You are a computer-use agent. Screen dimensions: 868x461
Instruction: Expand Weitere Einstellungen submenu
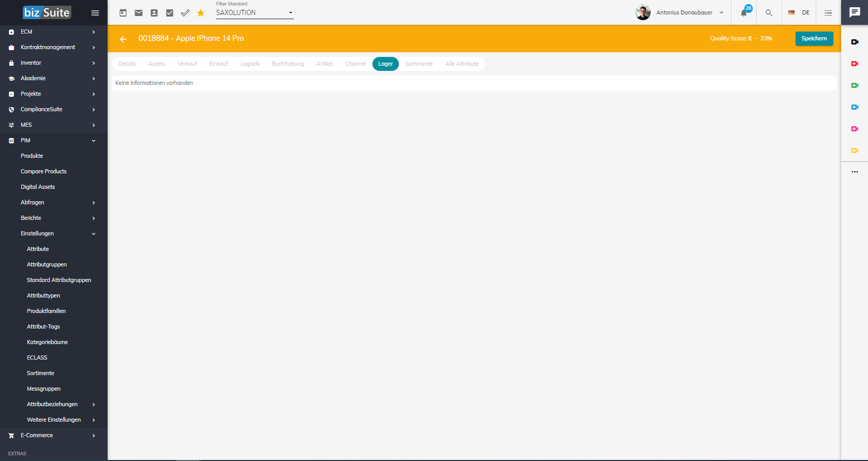54,420
